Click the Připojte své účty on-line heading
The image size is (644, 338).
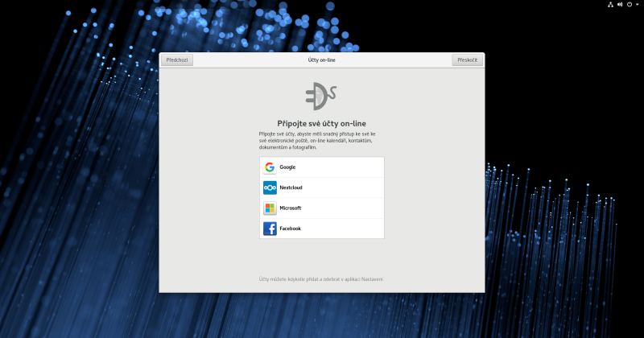coord(321,124)
